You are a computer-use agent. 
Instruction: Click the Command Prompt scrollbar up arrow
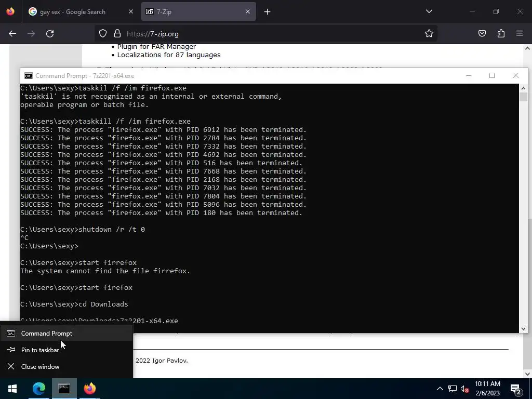pos(523,88)
